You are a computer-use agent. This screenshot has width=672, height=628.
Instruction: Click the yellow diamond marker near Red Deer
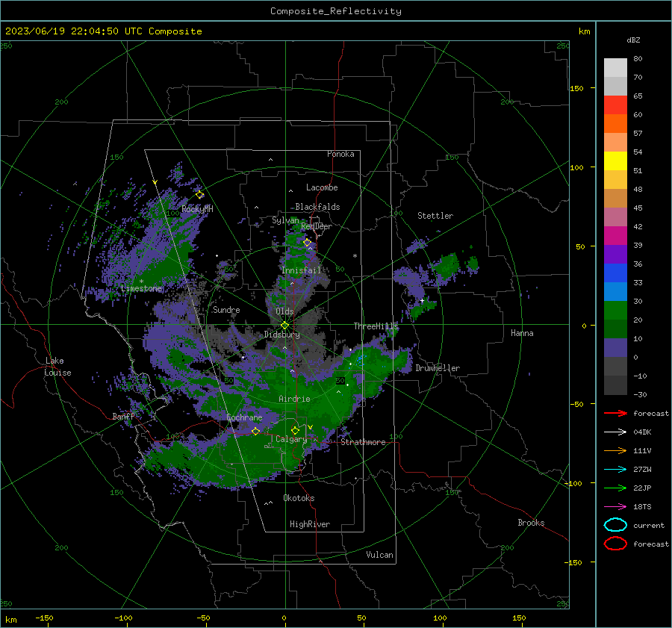(308, 243)
